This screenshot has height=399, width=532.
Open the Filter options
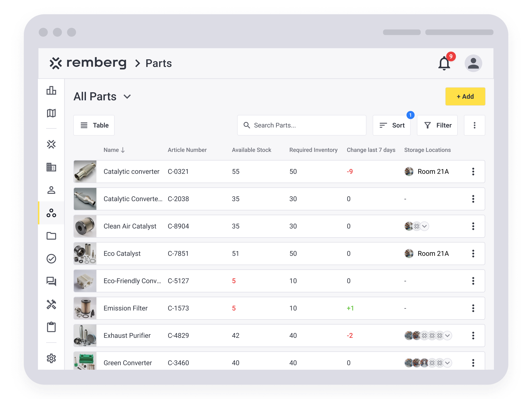[x=437, y=125]
